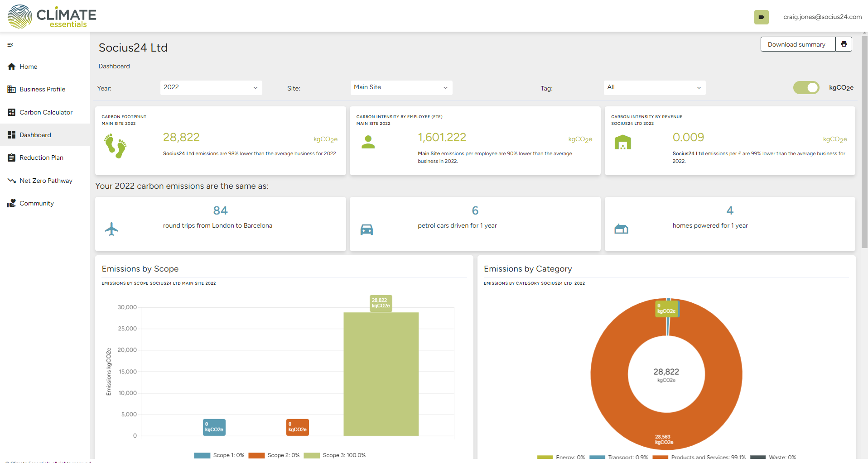The image size is (868, 463).
Task: Click the Scope 1 0 kgCO2e label
Action: click(214, 427)
